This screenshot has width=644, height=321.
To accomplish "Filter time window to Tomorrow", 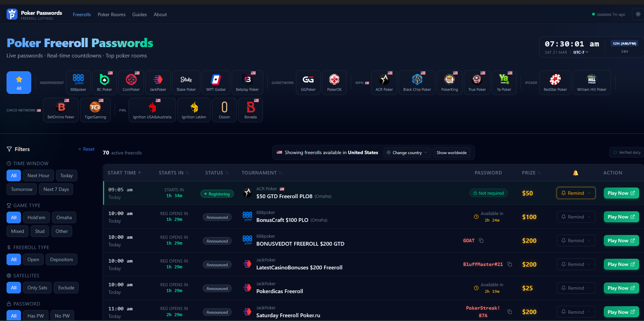I will pos(22,189).
